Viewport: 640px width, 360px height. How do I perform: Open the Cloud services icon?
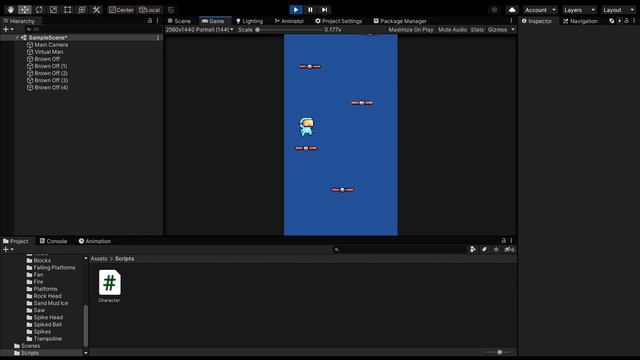tap(512, 10)
